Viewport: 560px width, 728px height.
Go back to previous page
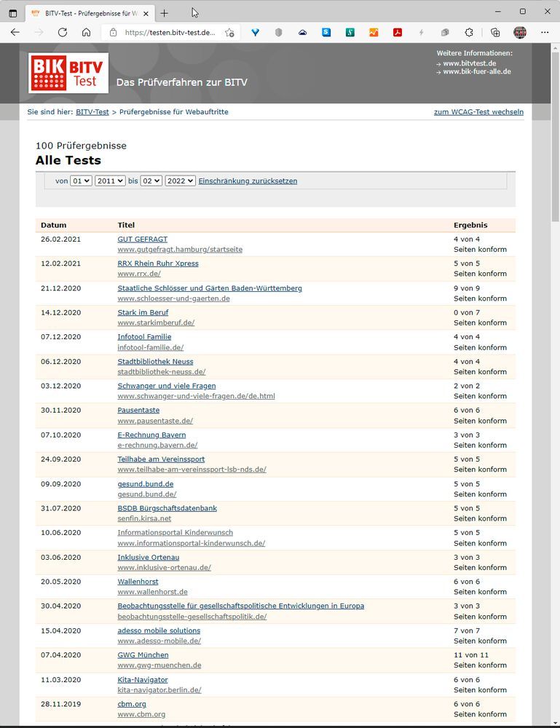click(15, 32)
